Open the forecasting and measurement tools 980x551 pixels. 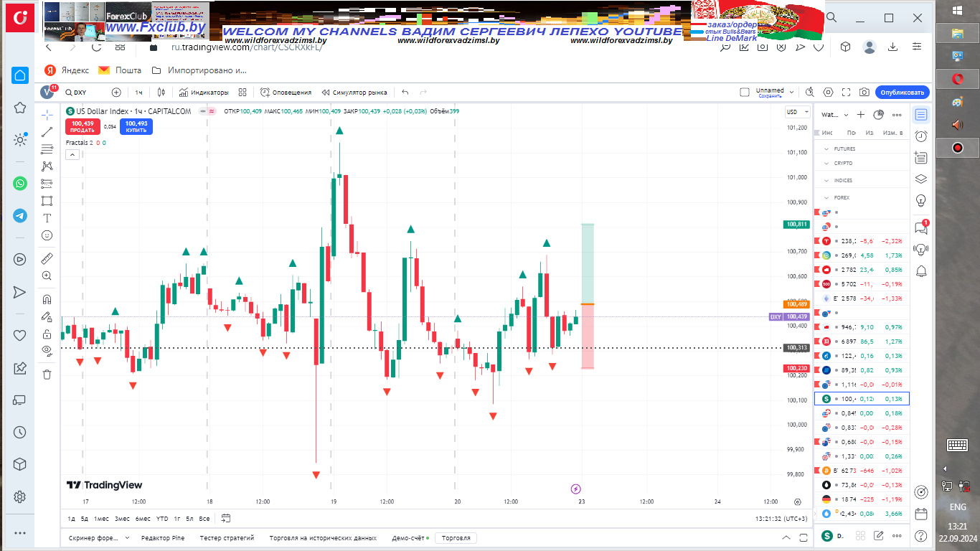[x=47, y=184]
